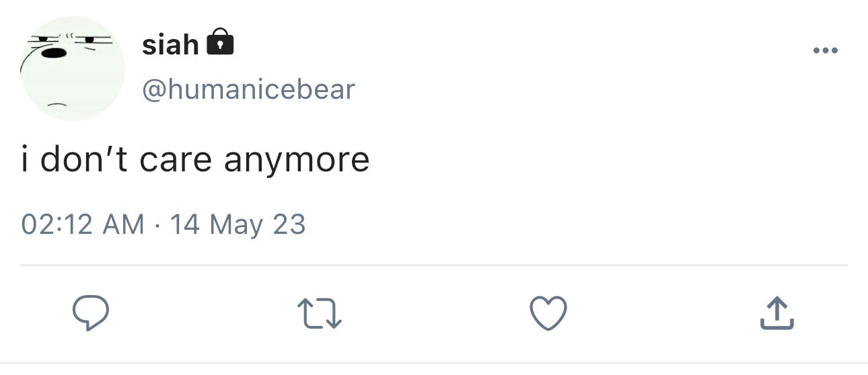868x375 pixels.
Task: Click the letters AM in the timestamp
Action: [x=122, y=224]
